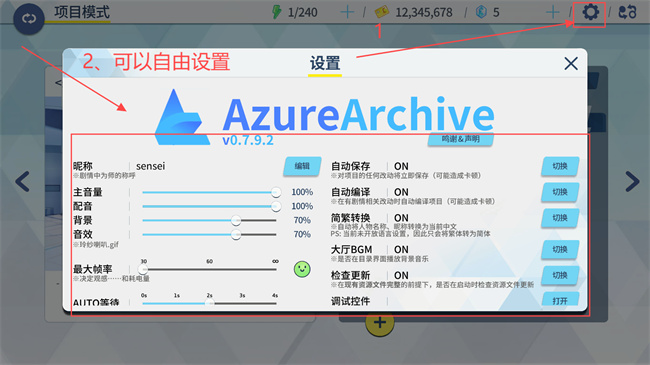The image size is (650, 365).
Task: Click the circular swap icon at top left
Action: pyautogui.click(x=29, y=19)
